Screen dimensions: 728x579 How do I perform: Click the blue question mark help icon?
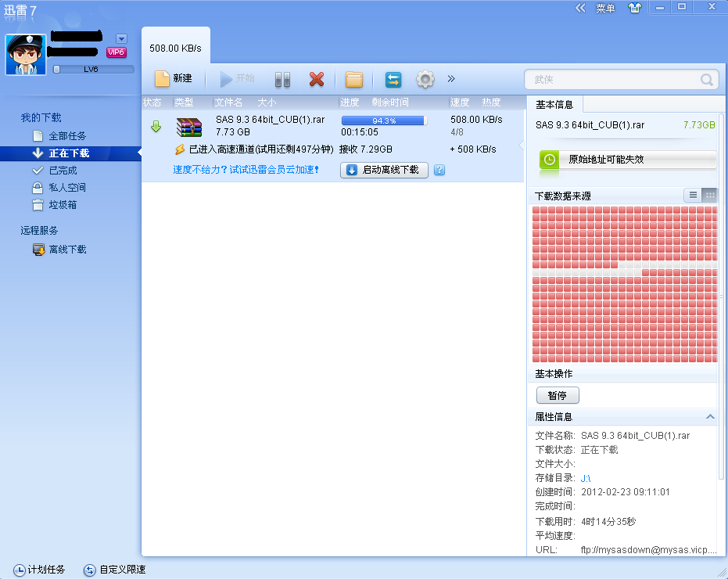[439, 170]
